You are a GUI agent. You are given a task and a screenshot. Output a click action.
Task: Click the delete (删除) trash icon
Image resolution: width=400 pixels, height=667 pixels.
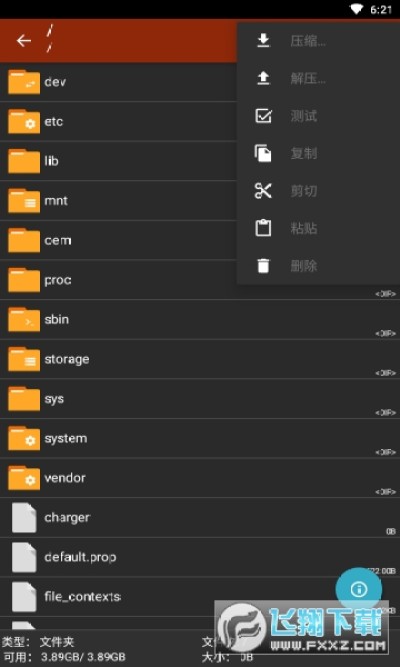263,265
